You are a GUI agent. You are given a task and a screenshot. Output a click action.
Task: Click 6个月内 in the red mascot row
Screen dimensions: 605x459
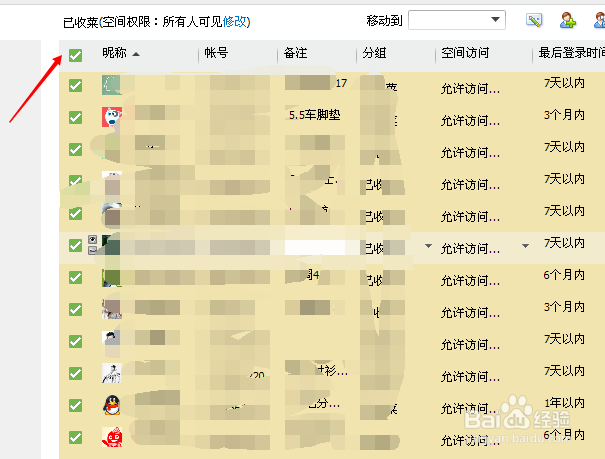coord(564,435)
